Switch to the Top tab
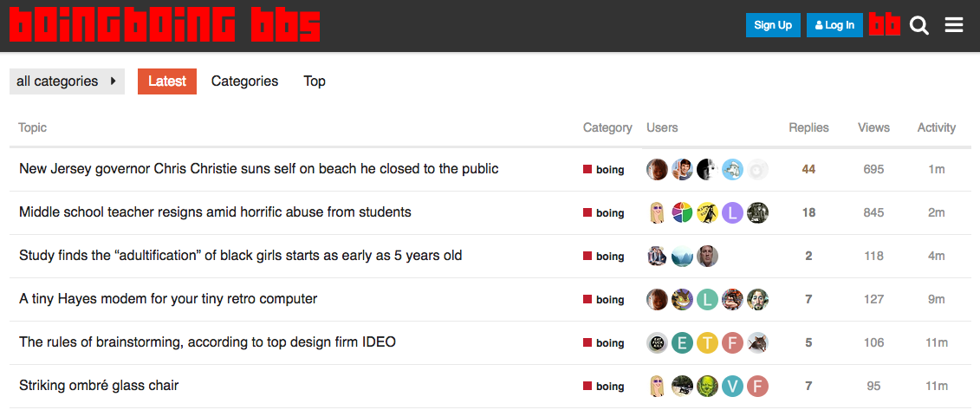The height and width of the screenshot is (410, 980). tap(315, 81)
